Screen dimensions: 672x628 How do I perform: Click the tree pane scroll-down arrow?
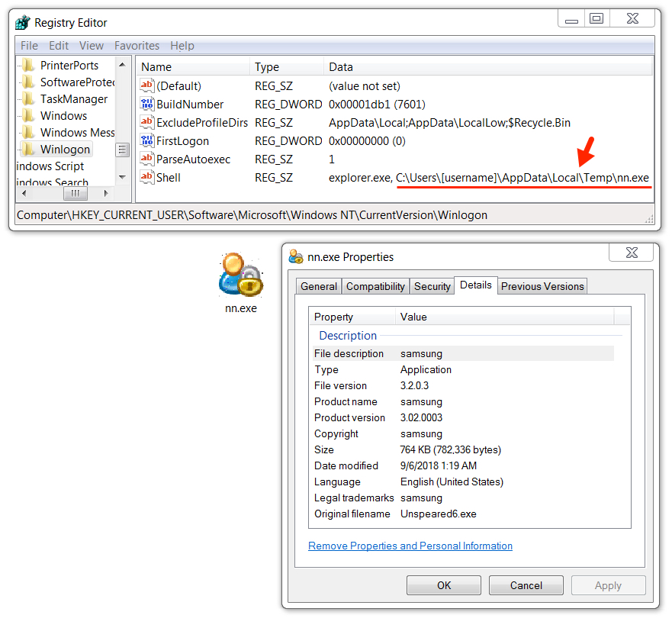coord(122,176)
